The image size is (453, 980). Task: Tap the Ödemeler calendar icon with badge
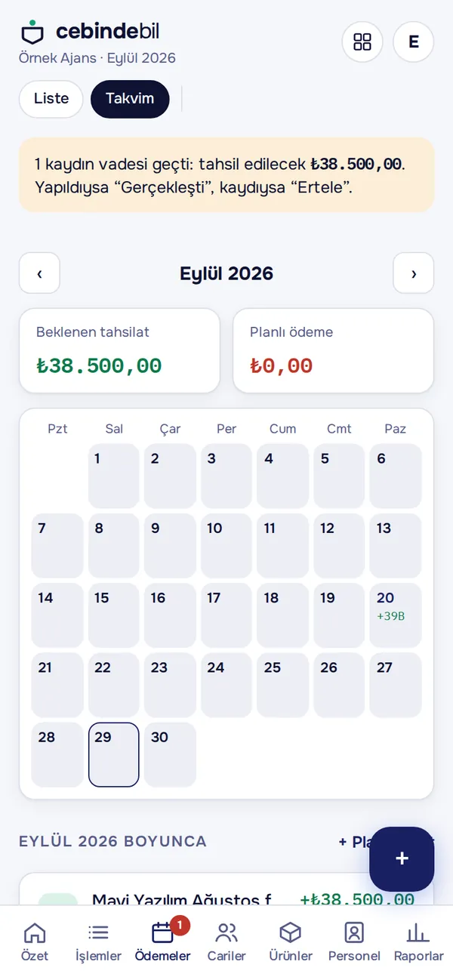[163, 933]
